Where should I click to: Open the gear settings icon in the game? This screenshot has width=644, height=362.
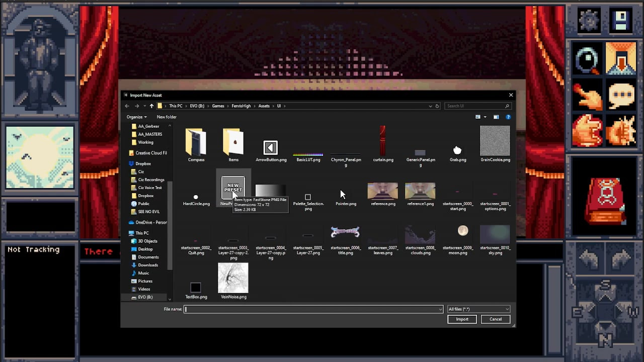click(588, 21)
